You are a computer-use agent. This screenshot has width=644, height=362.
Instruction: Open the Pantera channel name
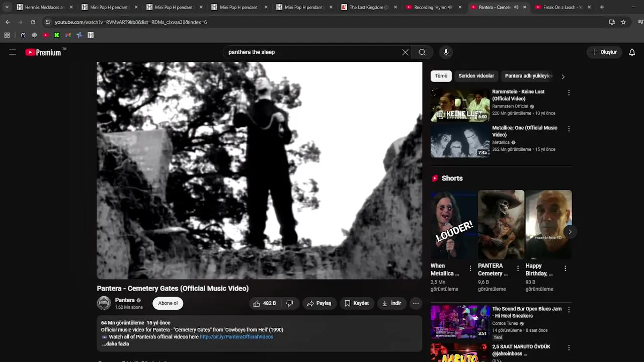(x=125, y=300)
